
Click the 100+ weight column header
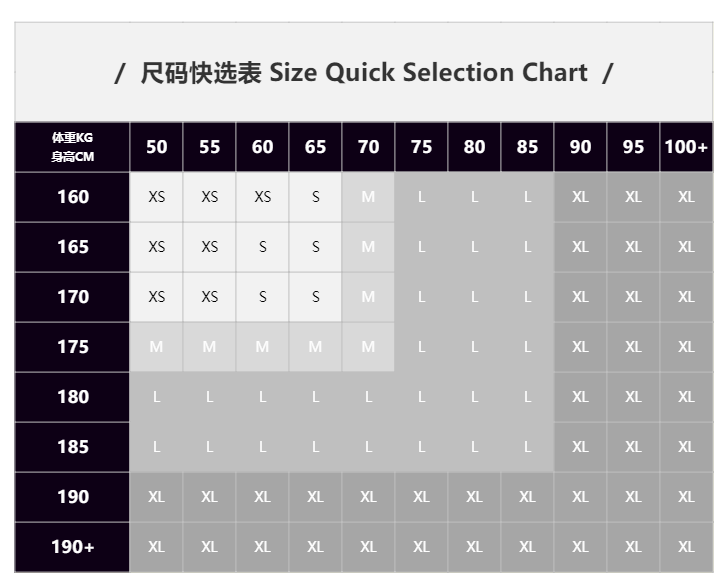coord(686,147)
